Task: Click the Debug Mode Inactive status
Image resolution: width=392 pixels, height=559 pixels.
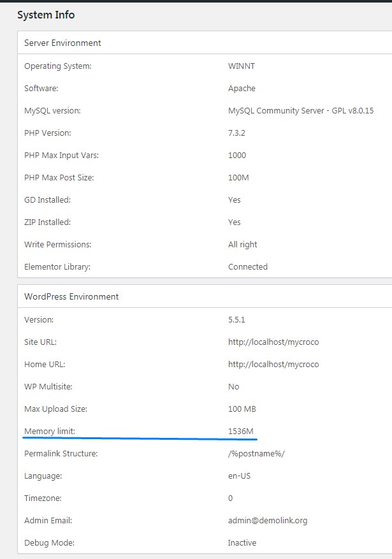Action: coord(242,543)
